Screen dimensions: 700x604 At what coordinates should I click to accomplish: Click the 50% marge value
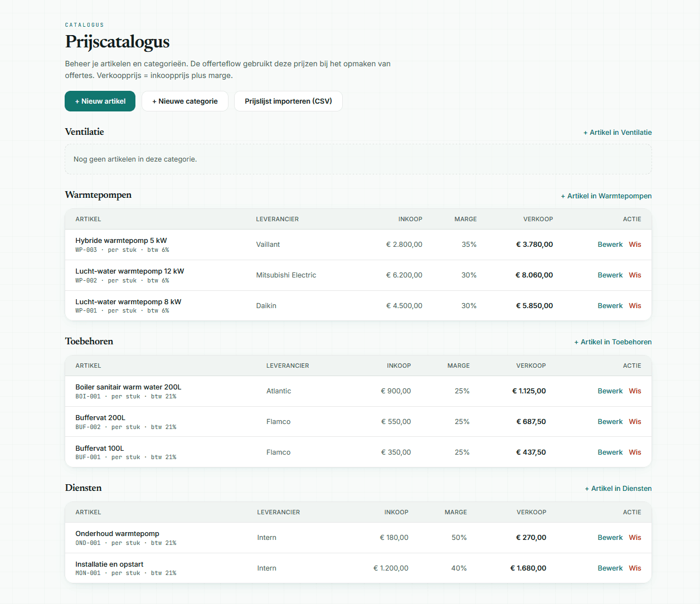(459, 538)
